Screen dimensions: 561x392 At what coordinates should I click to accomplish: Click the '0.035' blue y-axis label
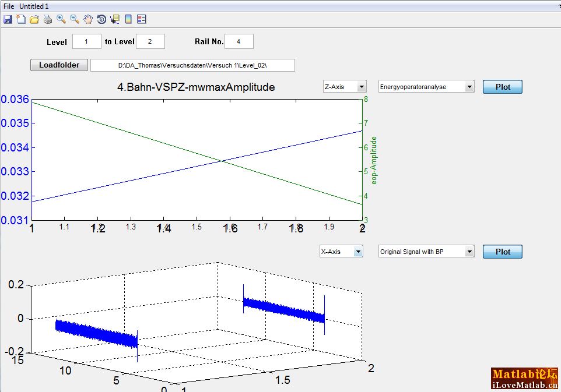click(x=15, y=123)
